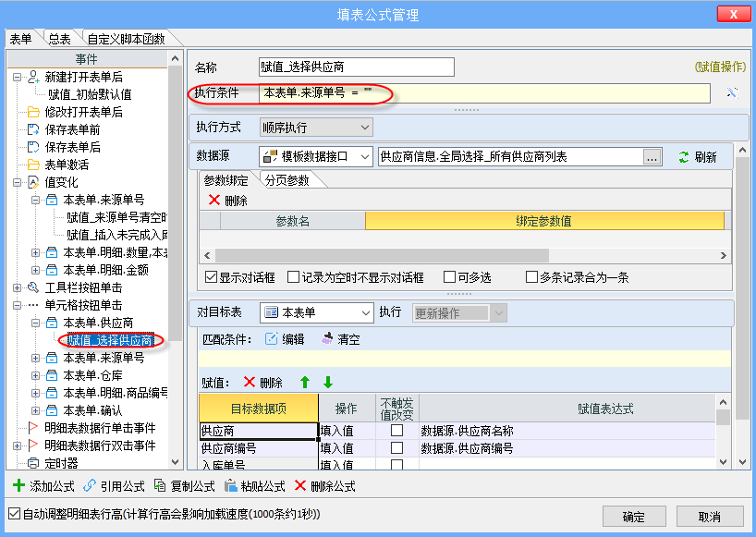Screen dimensions: 756x537
Task: Switch to the 总表 tab
Action: tap(59, 39)
